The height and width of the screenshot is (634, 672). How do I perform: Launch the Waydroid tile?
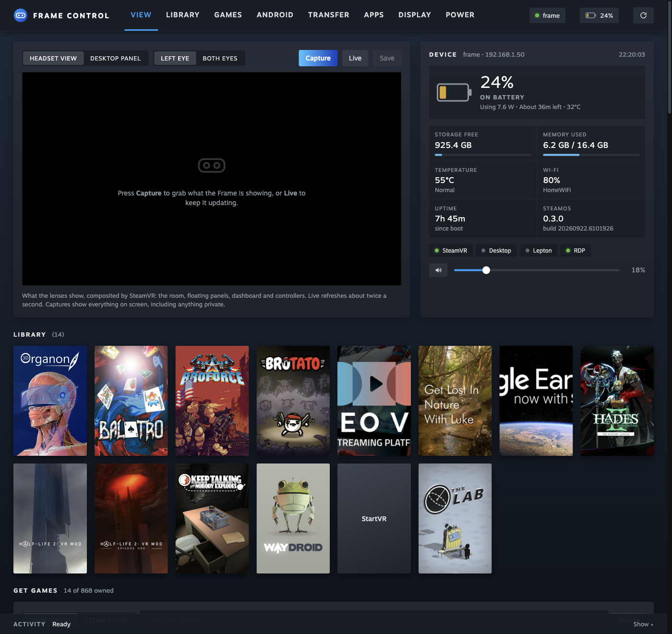click(293, 518)
